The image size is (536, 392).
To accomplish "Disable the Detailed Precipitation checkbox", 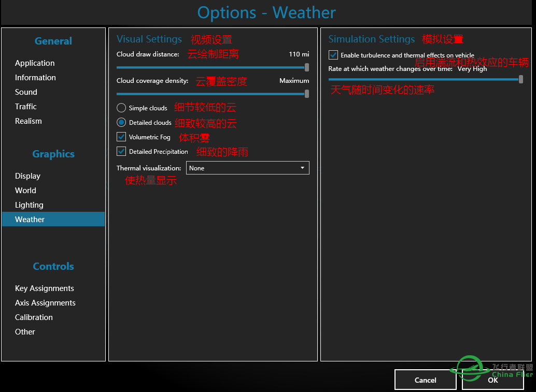I will pyautogui.click(x=121, y=152).
